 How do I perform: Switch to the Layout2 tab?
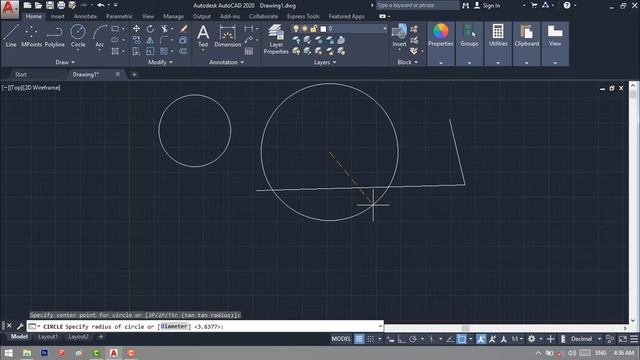[78, 337]
